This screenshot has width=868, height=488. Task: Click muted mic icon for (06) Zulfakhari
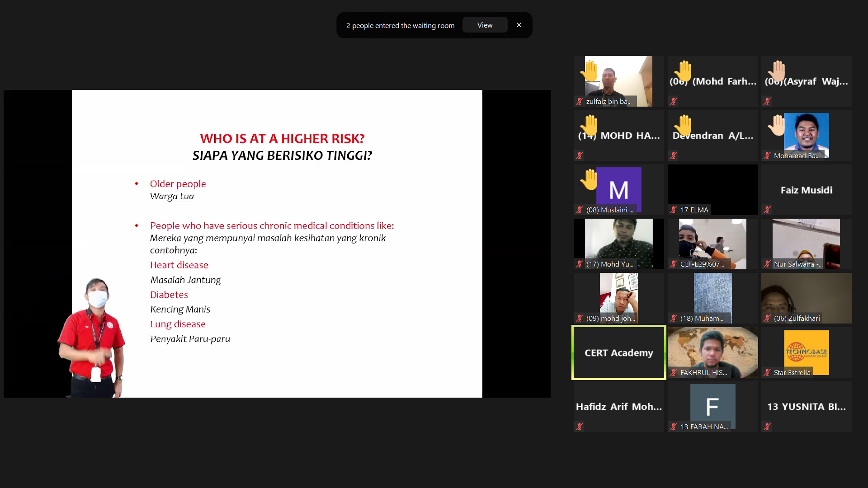(767, 319)
